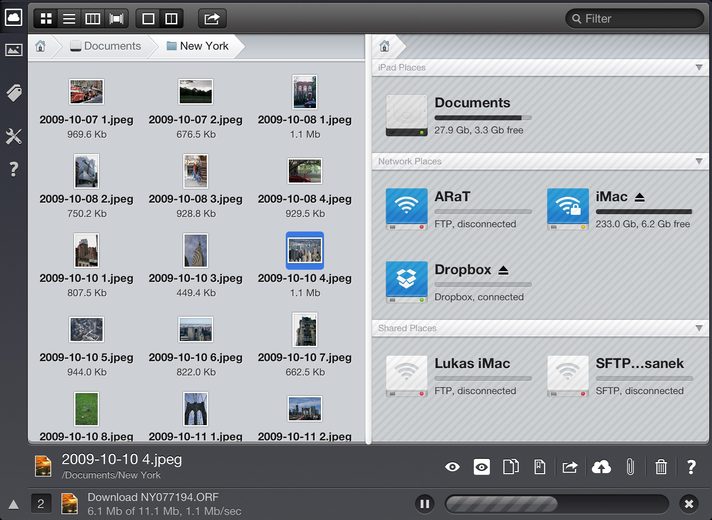Select single pane layout

148,19
